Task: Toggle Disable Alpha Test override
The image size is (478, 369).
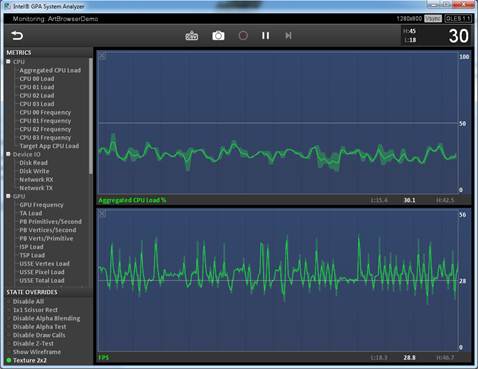Action: (39, 327)
